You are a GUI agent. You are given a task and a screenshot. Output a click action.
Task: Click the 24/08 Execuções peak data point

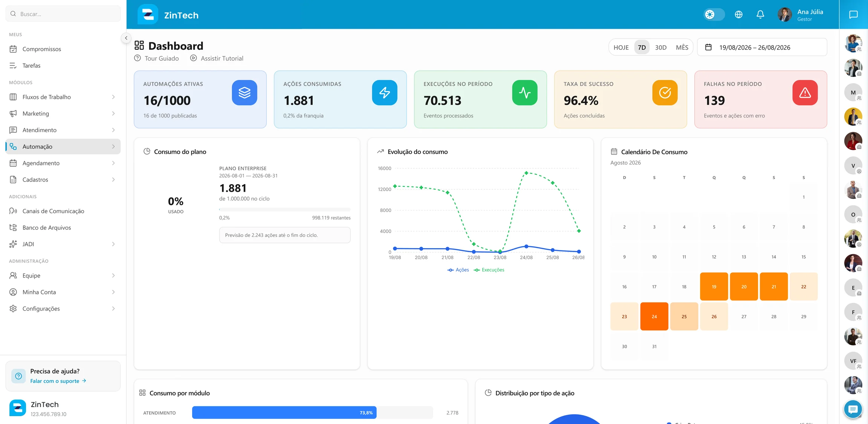coord(526,173)
